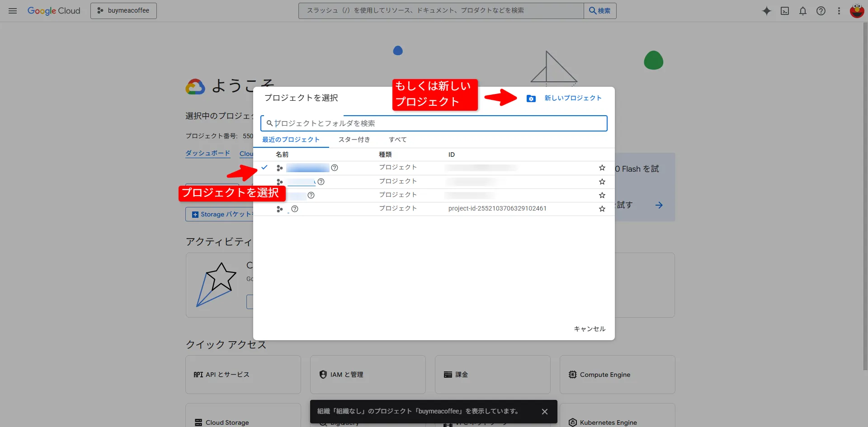Select the first project's blurred name
This screenshot has height=427, width=868.
tap(308, 168)
